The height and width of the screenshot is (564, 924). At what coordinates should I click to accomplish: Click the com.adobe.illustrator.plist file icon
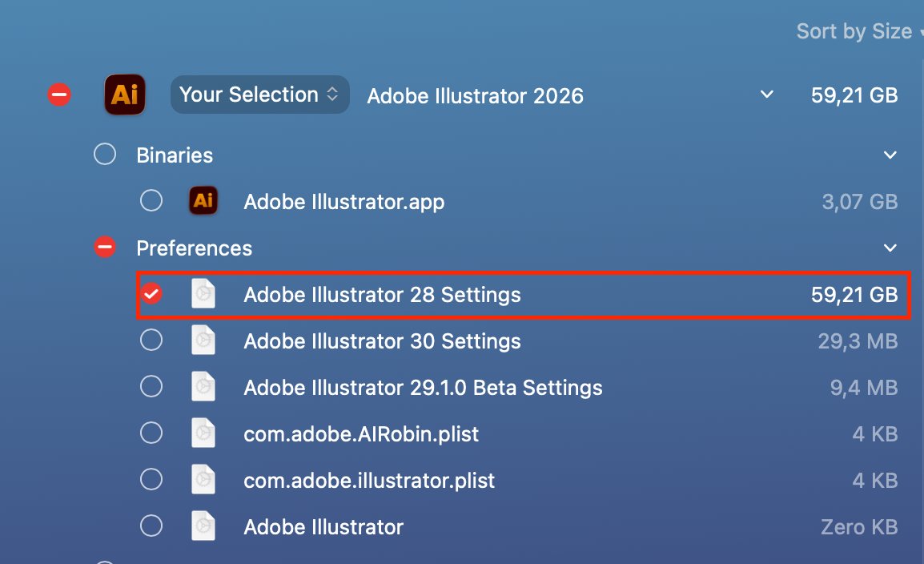(203, 480)
